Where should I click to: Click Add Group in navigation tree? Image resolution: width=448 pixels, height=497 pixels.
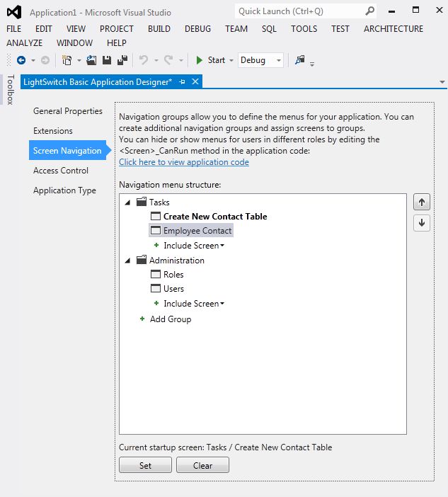[171, 319]
